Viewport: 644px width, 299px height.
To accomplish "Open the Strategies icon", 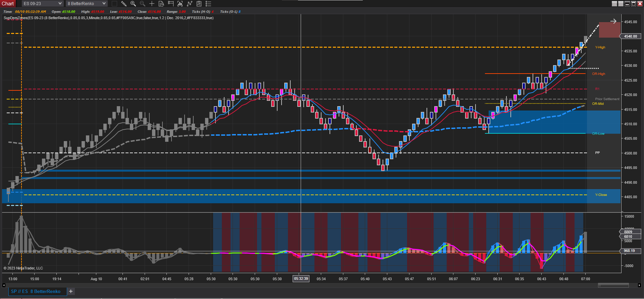I will coord(199,4).
